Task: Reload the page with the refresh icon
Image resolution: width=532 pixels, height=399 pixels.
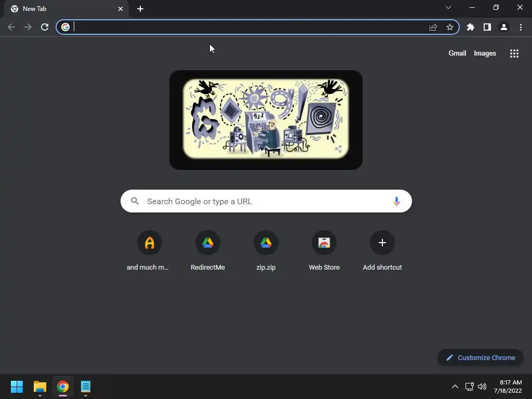Action: 45,27
